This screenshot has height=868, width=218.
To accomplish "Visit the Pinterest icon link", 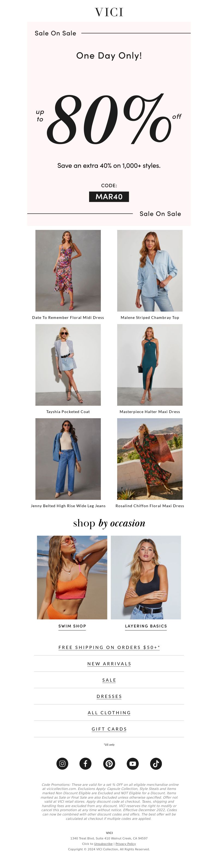I will [109, 764].
